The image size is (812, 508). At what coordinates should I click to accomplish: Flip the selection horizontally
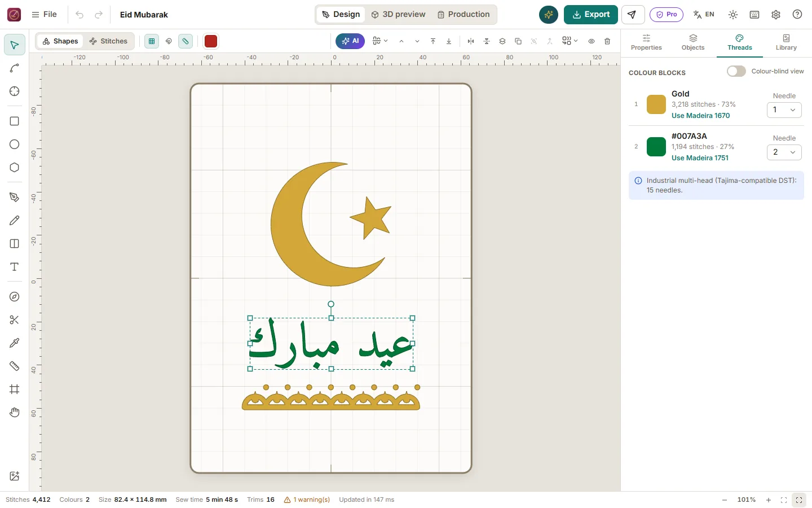tap(471, 41)
